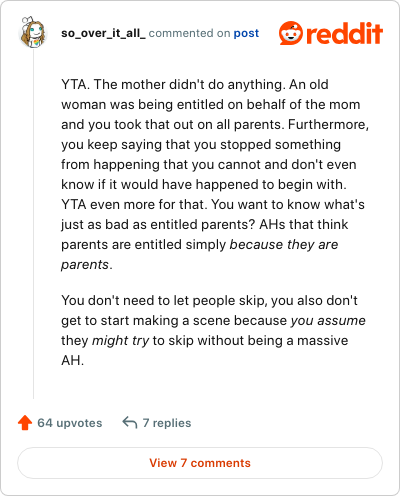Click the so_over_it_all_ user avatar

tap(33, 32)
